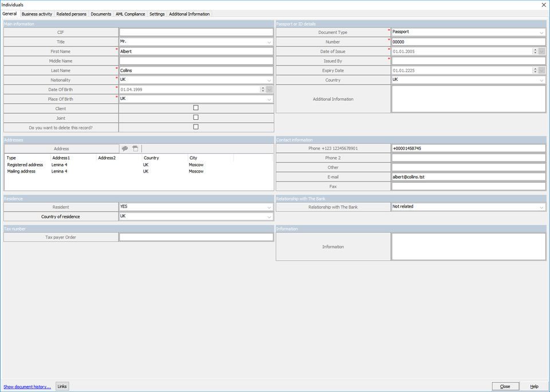Click the Expiry Date field 01.01.2225
The height and width of the screenshot is (392, 550).
(x=462, y=70)
